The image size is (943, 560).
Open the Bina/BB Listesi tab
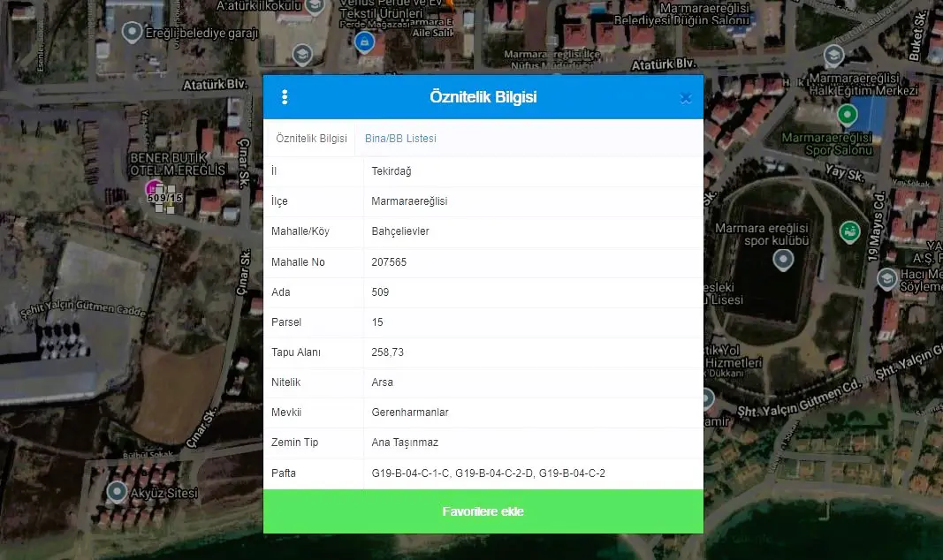(400, 138)
